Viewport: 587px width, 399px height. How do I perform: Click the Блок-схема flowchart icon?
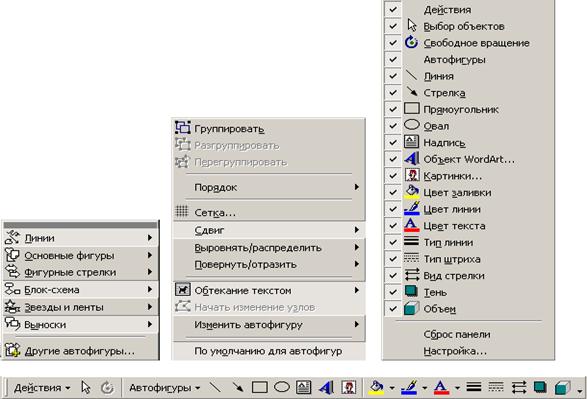[x=12, y=289]
